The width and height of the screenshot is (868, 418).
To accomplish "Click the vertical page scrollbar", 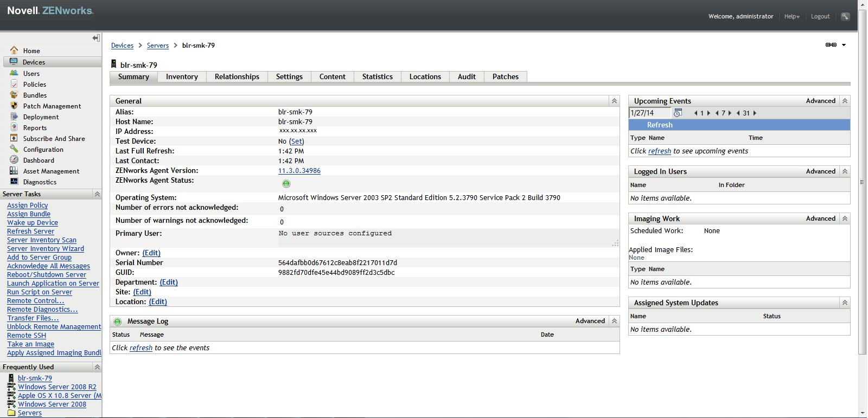I will 862,182.
